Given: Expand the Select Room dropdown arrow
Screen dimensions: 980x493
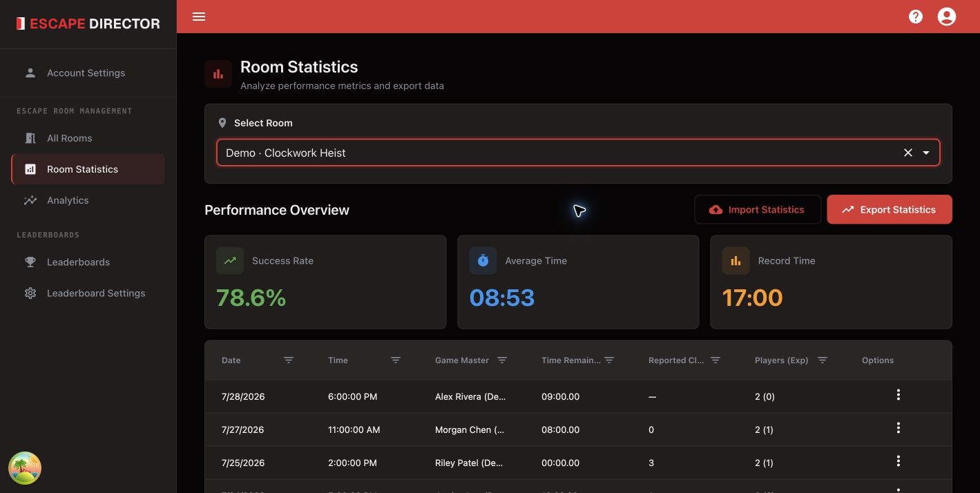Looking at the screenshot, I should (926, 153).
